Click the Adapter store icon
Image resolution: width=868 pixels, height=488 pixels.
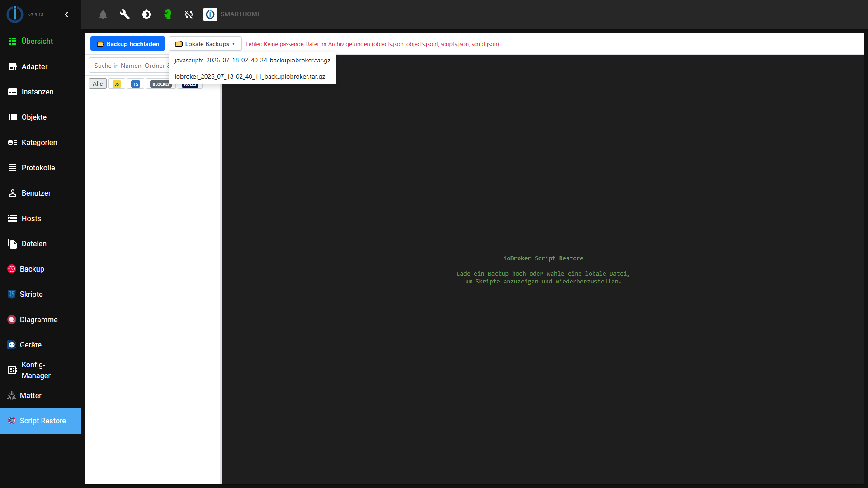click(x=13, y=66)
